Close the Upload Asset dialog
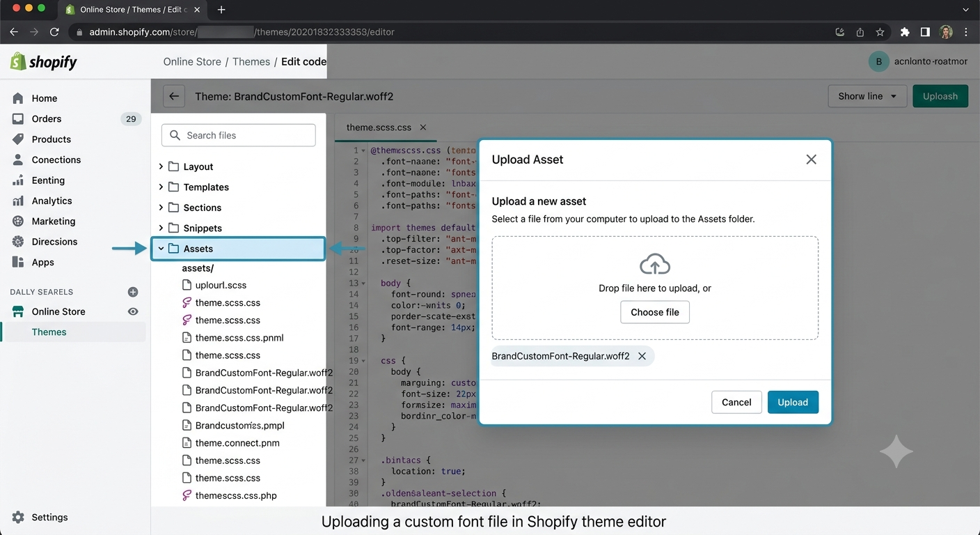The height and width of the screenshot is (535, 980). 811,160
